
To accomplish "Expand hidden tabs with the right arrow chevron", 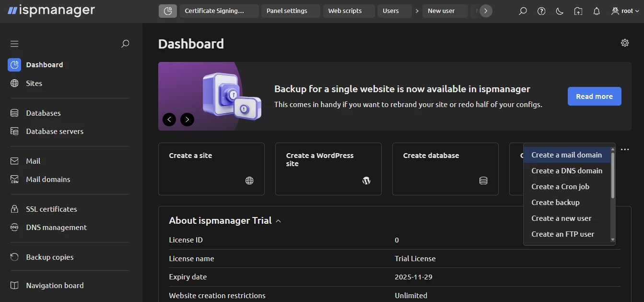I will tap(484, 11).
